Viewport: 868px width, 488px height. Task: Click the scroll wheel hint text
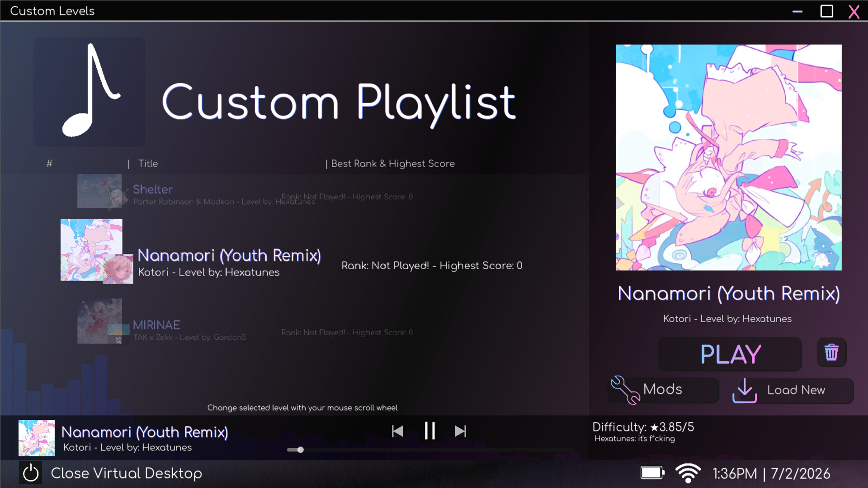point(302,408)
